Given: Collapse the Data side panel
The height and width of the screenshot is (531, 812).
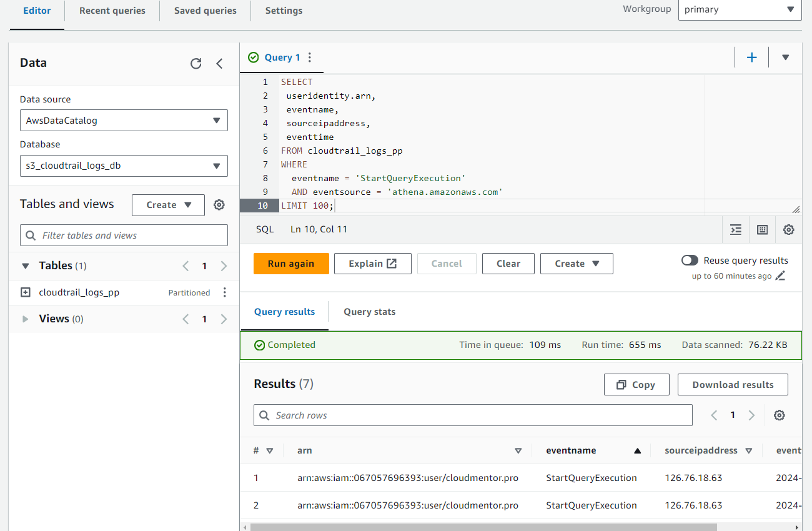Looking at the screenshot, I should 219,63.
